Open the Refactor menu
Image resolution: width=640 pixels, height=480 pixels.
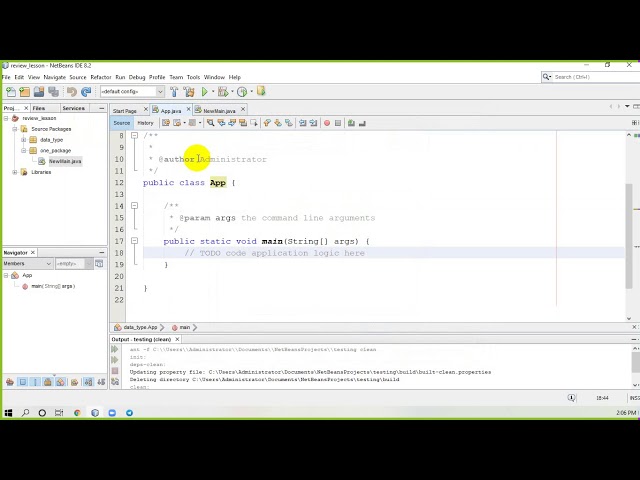point(101,77)
